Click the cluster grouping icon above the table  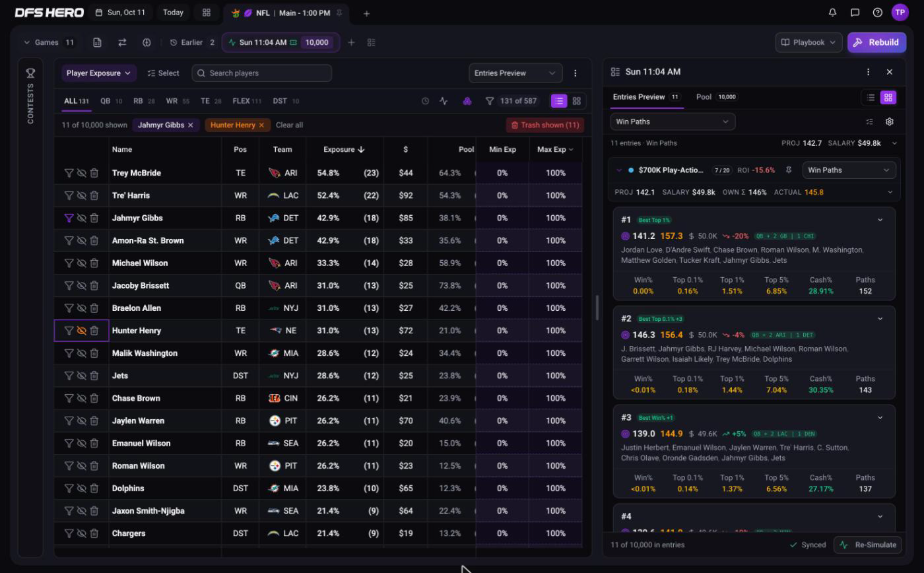point(467,101)
